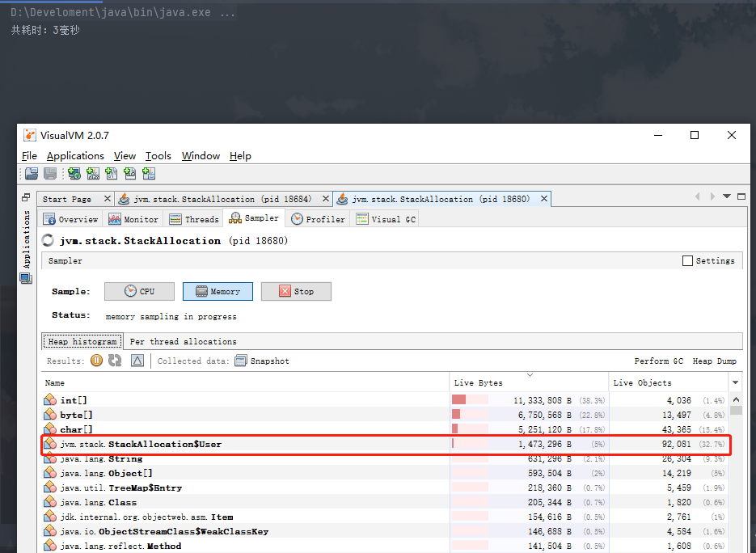Click the Snapshot collected data icon

[241, 361]
